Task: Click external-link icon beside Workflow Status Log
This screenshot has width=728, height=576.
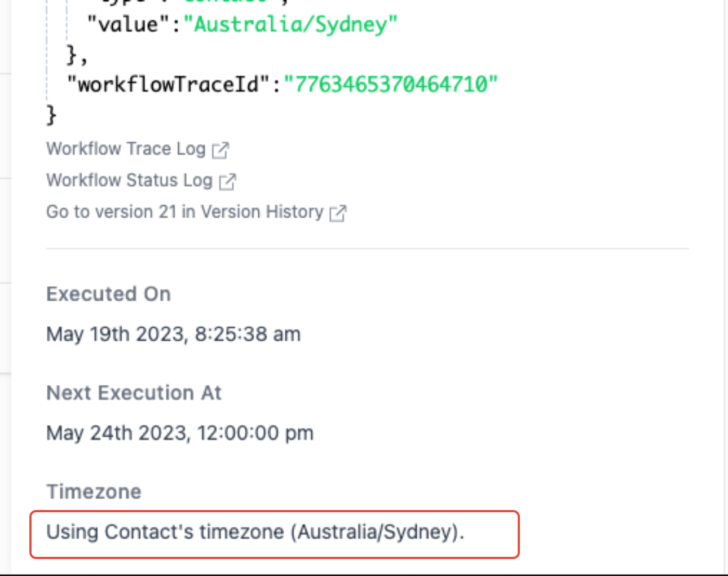Action: 227,182
